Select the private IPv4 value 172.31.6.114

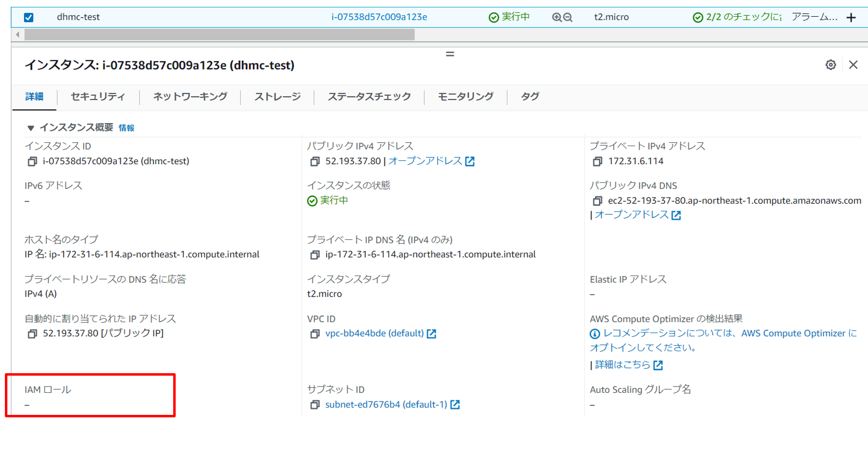coord(636,161)
